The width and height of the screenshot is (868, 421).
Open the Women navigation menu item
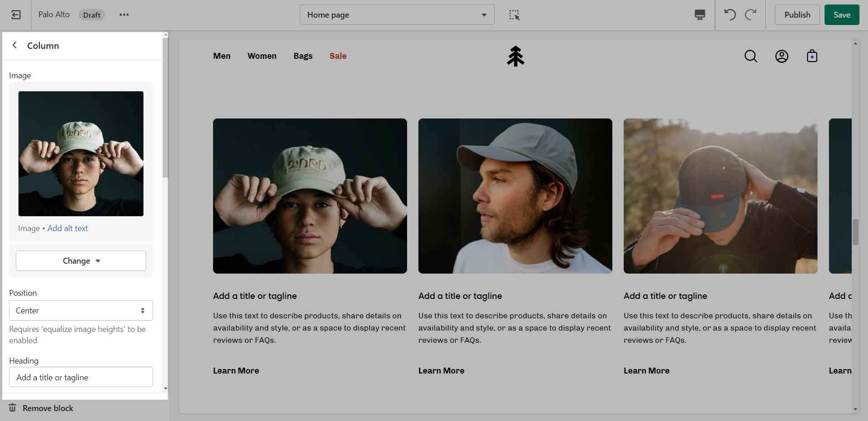pos(262,56)
